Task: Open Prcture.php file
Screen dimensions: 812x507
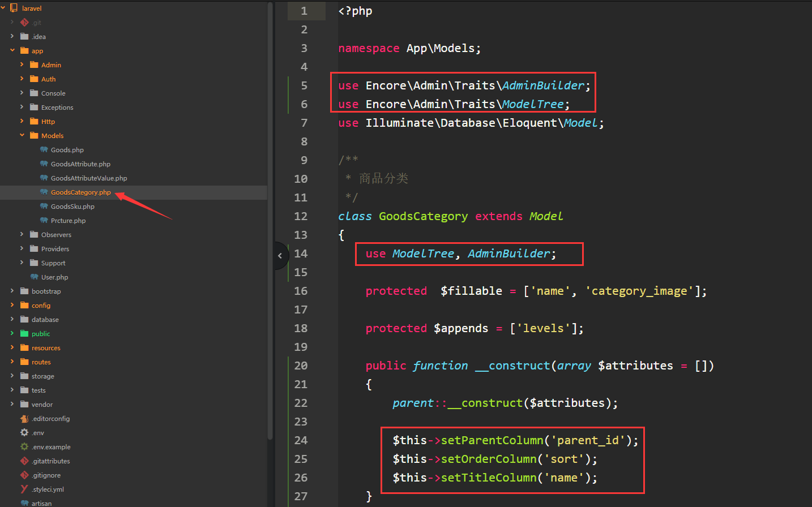Action: [69, 221]
